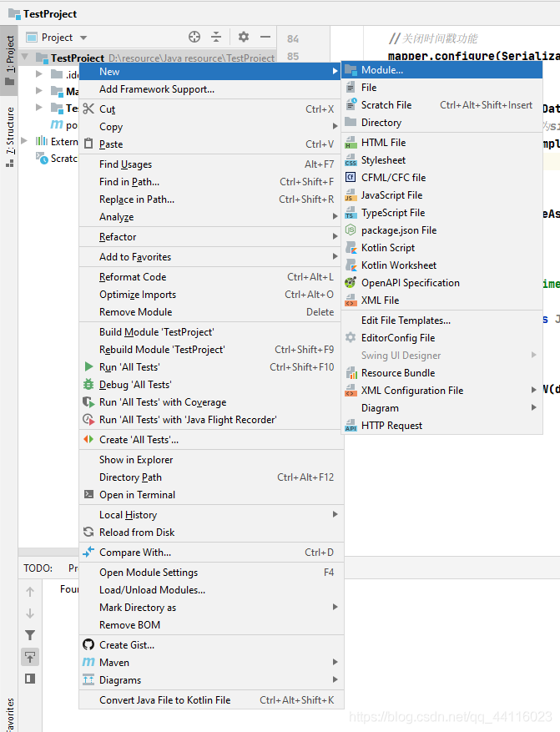Image resolution: width=560 pixels, height=732 pixels.
Task: Choose Edit File Templates...
Action: point(442,321)
